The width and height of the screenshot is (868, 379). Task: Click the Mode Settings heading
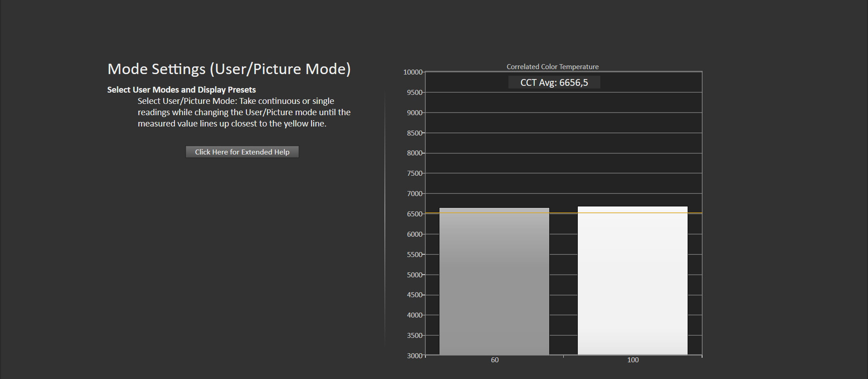(x=229, y=69)
